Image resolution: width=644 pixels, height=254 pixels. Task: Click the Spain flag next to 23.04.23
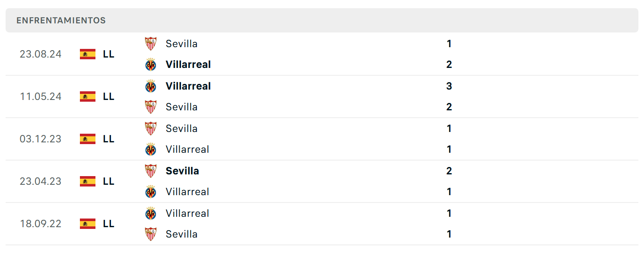point(88,181)
